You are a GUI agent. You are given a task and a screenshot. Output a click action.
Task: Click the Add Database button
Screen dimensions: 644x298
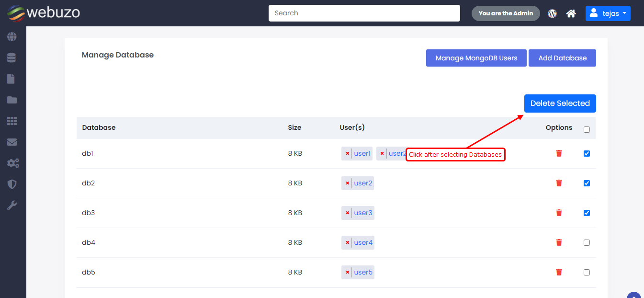(562, 58)
